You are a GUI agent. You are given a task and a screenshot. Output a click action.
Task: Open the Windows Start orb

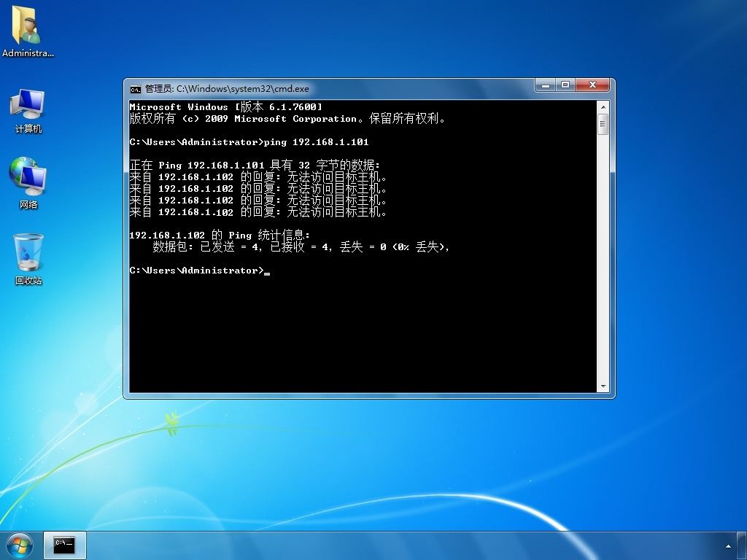pyautogui.click(x=20, y=545)
